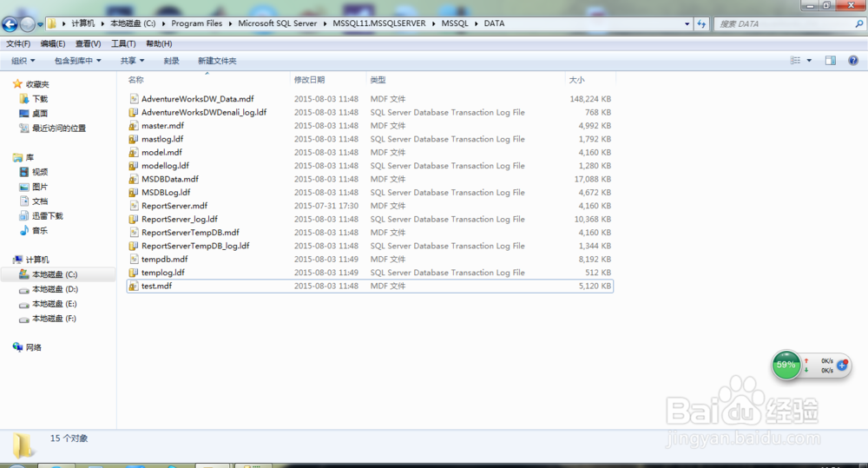Select 最近访问的位置 in favorites
This screenshot has height=468, width=868.
[x=59, y=128]
